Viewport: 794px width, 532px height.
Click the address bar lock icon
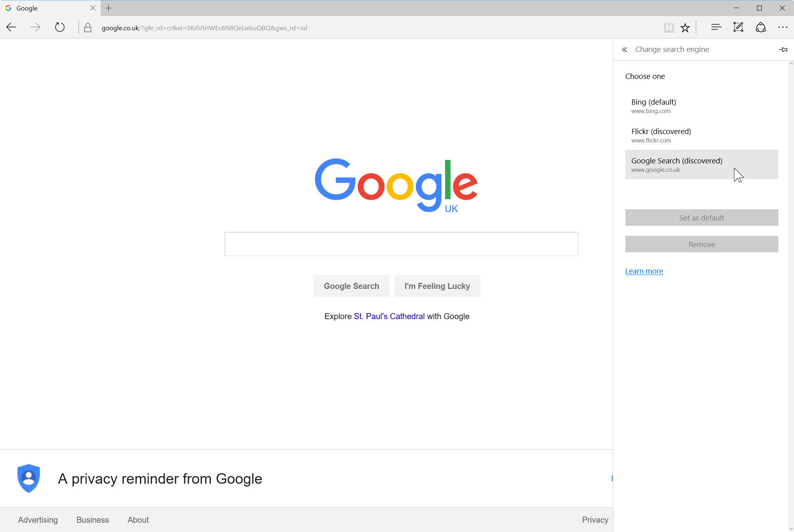click(88, 27)
